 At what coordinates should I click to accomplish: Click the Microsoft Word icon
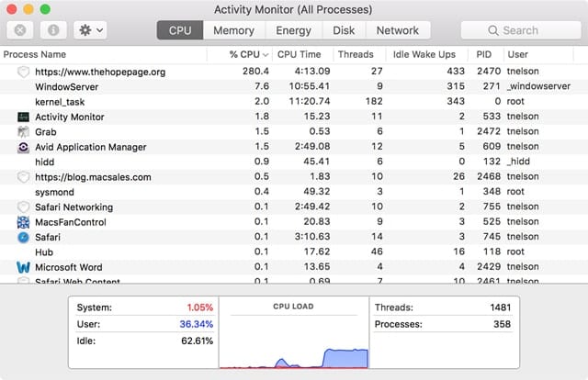[x=23, y=267]
